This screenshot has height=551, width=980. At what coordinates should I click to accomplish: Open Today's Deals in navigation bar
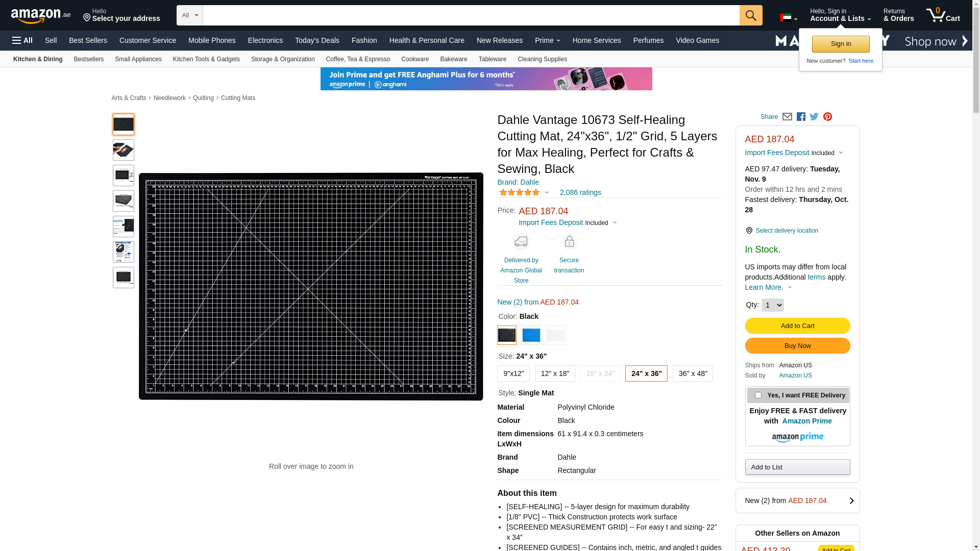(317, 40)
